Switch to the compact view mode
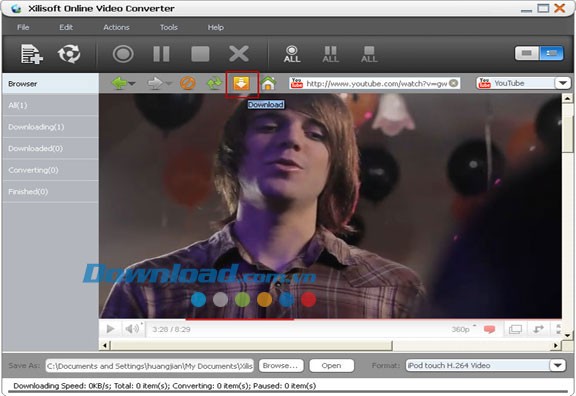The image size is (576, 396). pyautogui.click(x=527, y=53)
